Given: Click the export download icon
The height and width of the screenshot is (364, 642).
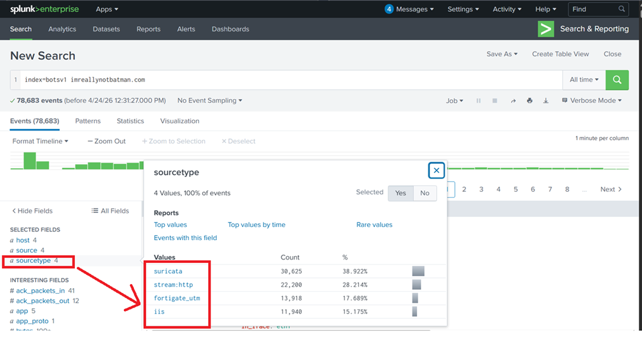Looking at the screenshot, I should point(546,101).
